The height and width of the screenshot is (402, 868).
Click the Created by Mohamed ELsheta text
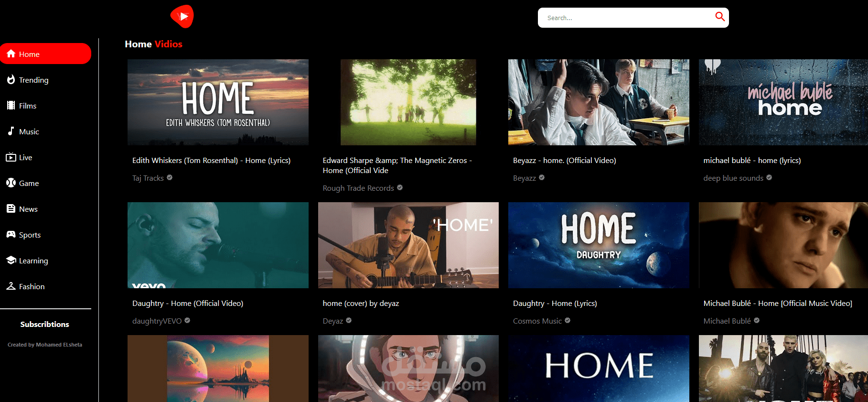point(45,345)
